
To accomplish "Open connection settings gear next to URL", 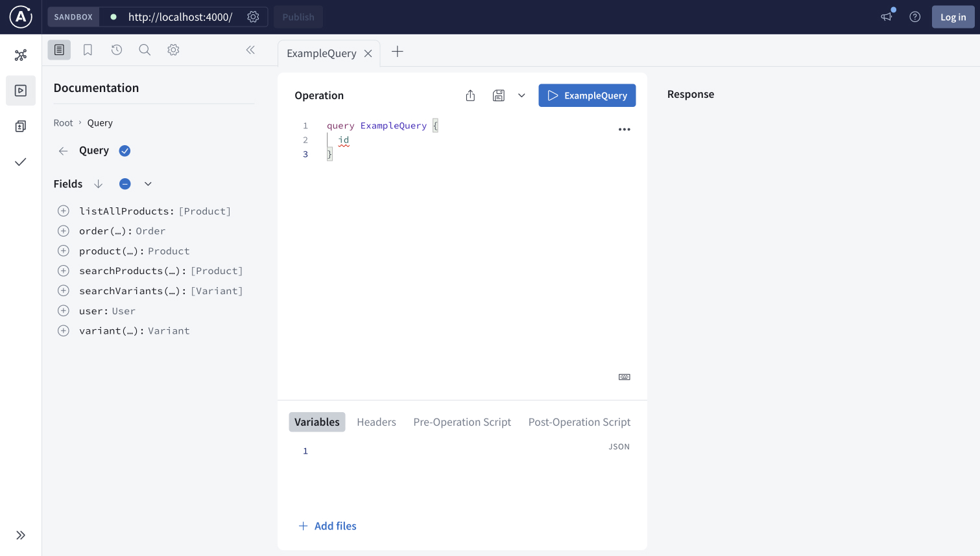I will 254,17.
